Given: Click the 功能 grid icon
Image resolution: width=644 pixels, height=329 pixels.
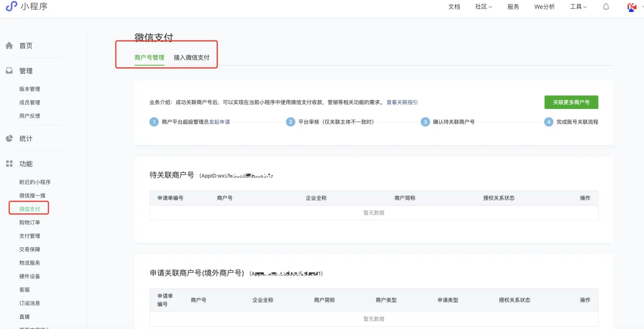Looking at the screenshot, I should 10,164.
